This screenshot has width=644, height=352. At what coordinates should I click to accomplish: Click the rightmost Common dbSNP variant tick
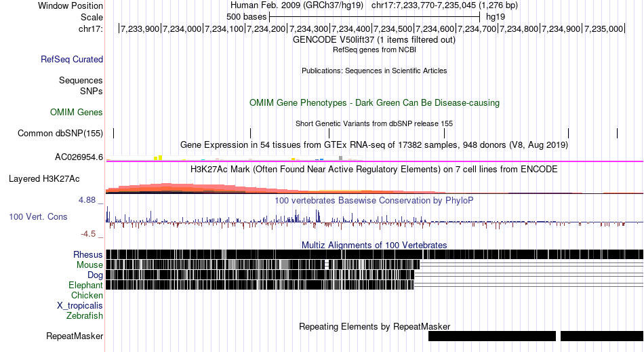click(x=618, y=133)
